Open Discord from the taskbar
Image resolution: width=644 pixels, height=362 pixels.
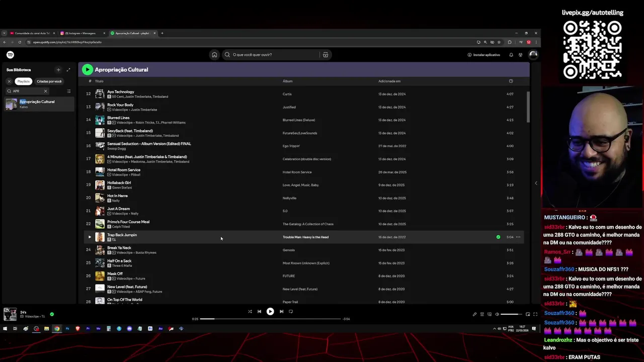coord(129,328)
